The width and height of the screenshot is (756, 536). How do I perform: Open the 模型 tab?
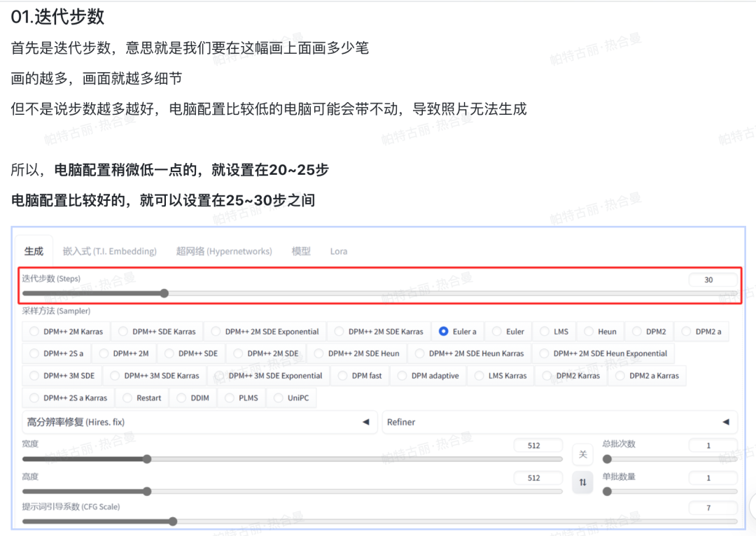tap(301, 251)
